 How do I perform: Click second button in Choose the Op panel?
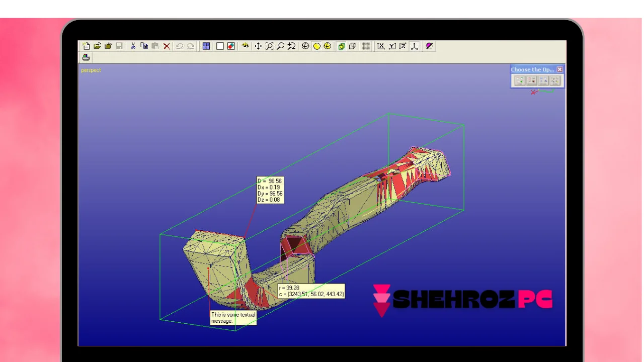pos(532,80)
